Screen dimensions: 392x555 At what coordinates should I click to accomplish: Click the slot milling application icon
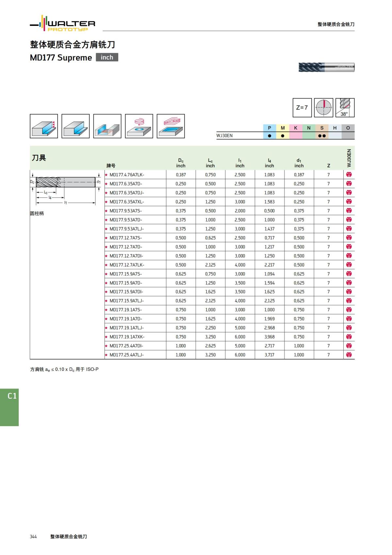(107, 126)
